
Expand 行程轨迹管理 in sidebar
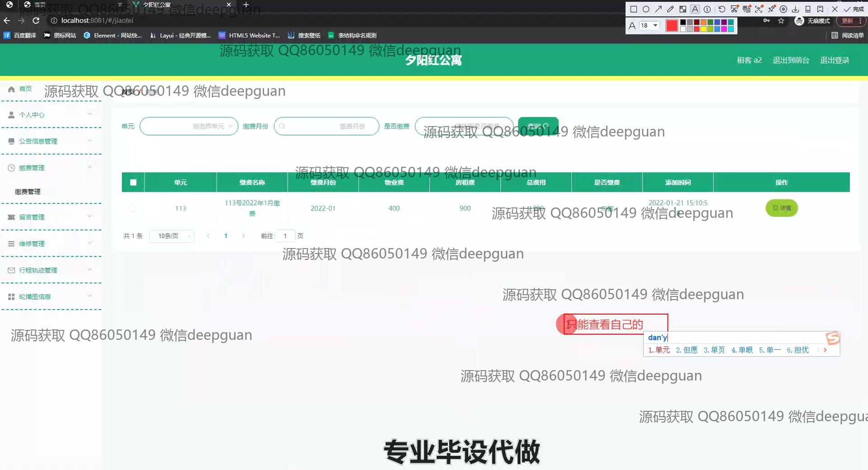point(51,270)
